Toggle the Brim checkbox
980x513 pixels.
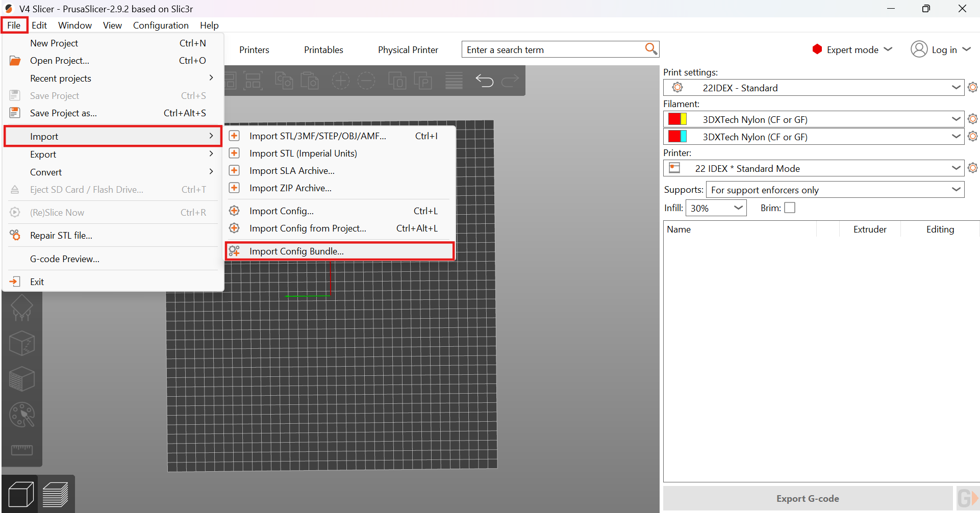point(790,208)
